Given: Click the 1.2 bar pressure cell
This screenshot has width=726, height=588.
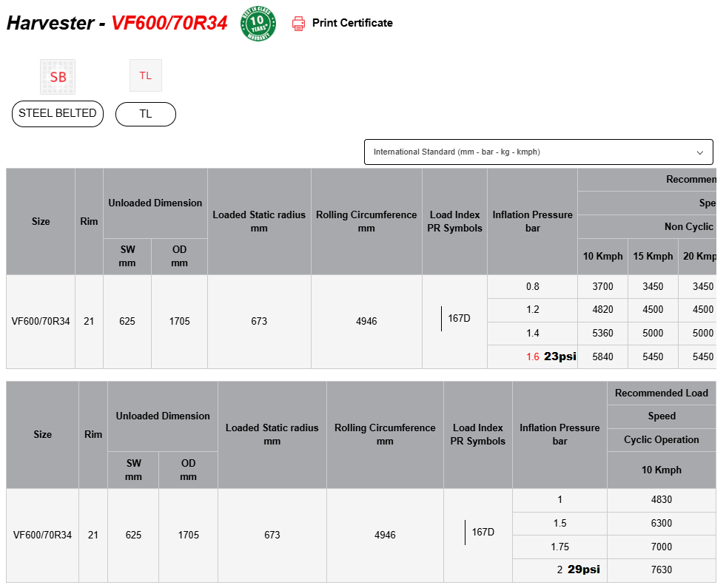Looking at the screenshot, I should pyautogui.click(x=532, y=309).
